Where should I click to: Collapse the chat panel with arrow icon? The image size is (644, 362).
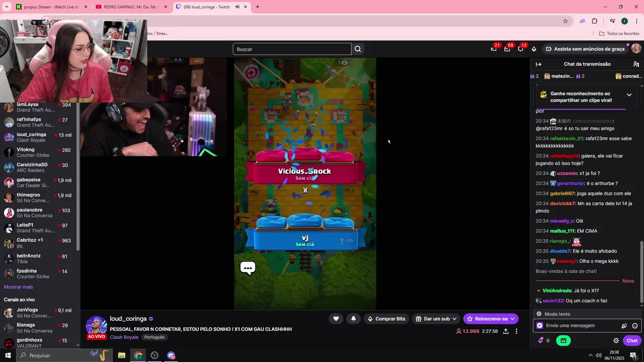click(x=538, y=64)
